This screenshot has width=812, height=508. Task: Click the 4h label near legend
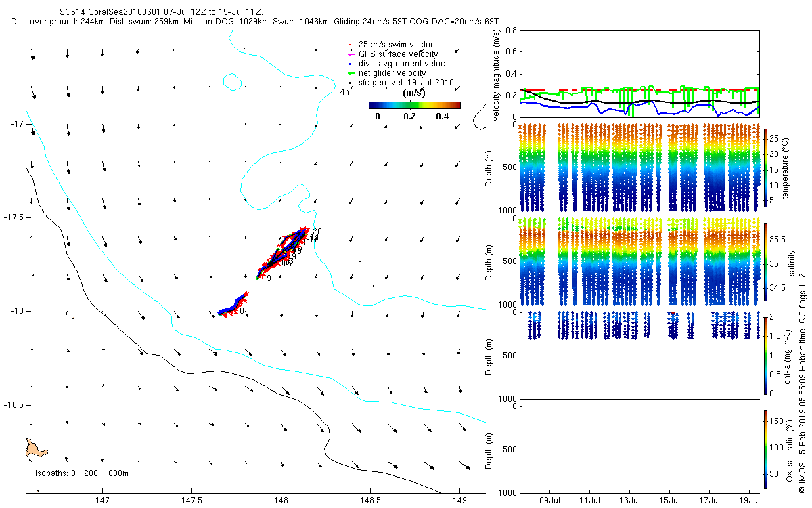[x=345, y=91]
